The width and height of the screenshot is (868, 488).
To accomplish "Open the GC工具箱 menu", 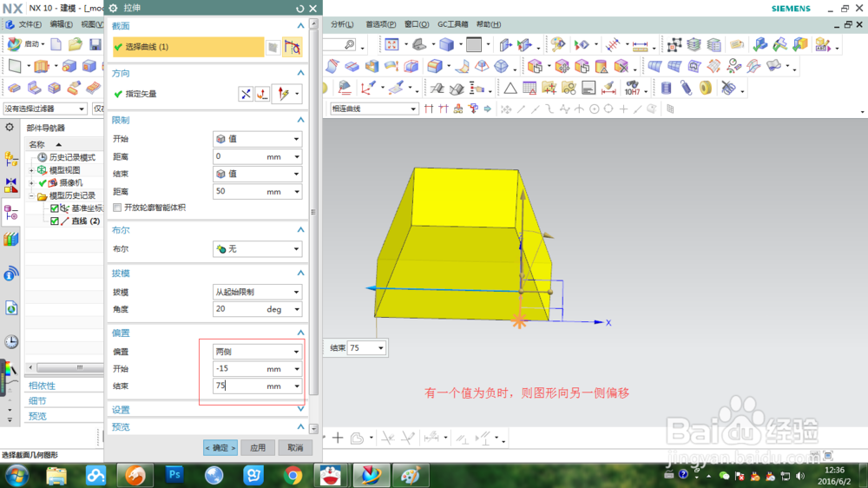I will 452,24.
